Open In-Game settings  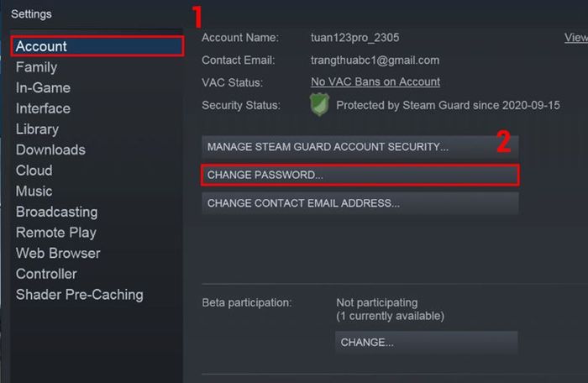[43, 87]
